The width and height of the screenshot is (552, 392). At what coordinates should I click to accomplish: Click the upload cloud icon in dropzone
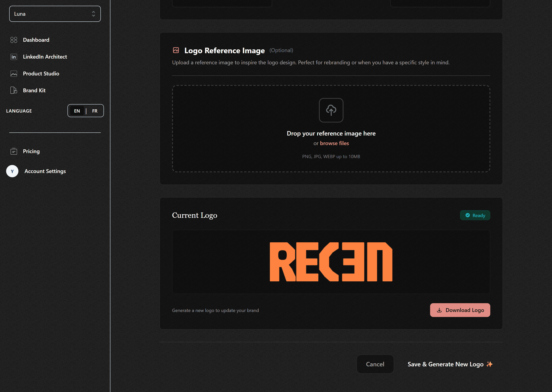pyautogui.click(x=331, y=110)
